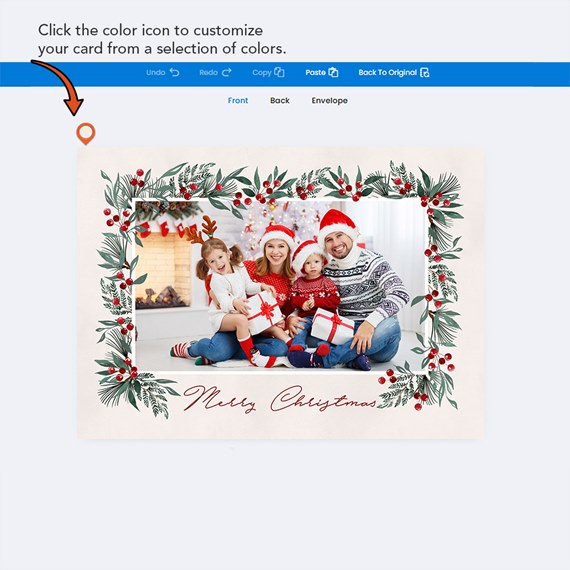This screenshot has height=570, width=570.
Task: Select the fireplace area of the photo
Action: [x=163, y=270]
